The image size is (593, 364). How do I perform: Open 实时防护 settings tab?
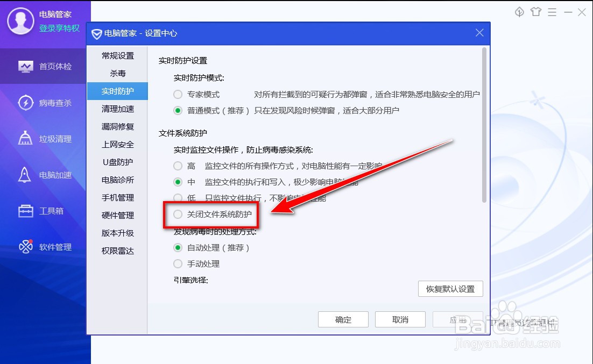[x=118, y=91]
